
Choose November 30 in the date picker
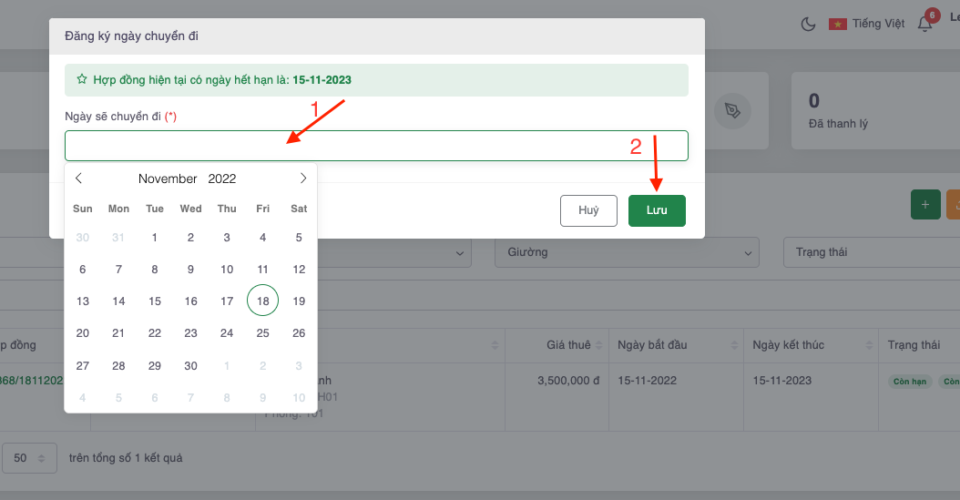(x=190, y=365)
